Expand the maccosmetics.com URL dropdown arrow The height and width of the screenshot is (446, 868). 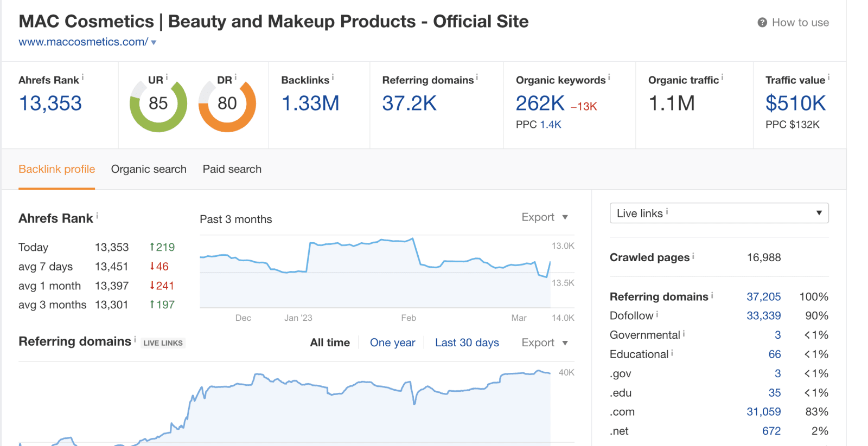(154, 42)
